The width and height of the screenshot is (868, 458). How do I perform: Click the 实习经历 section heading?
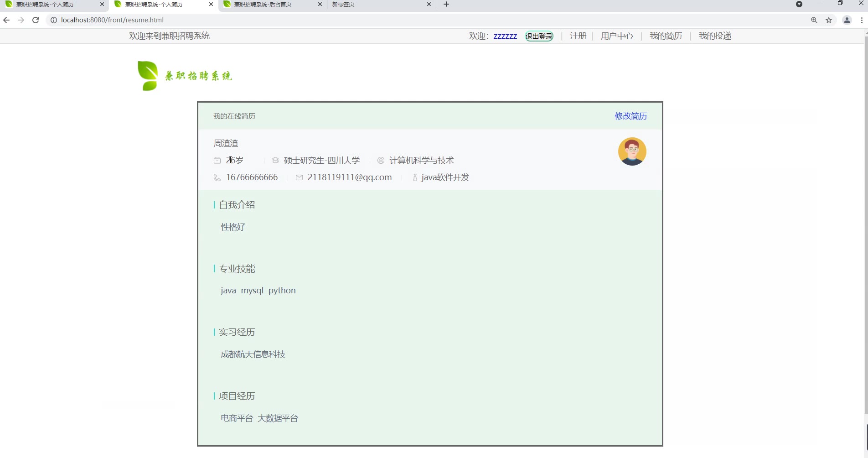click(237, 332)
